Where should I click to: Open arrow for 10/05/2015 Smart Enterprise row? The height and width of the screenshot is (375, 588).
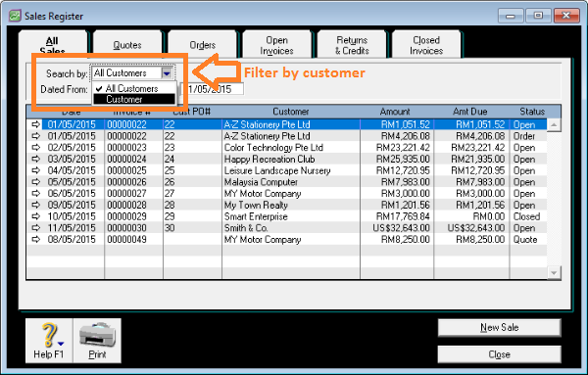[35, 216]
